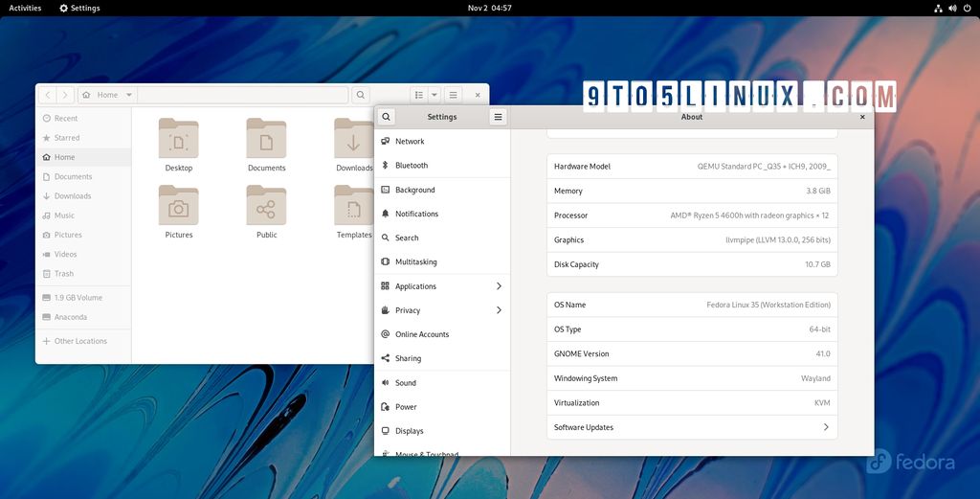Select Downloads in Files sidebar
Screen dimensions: 980x499
83,195
